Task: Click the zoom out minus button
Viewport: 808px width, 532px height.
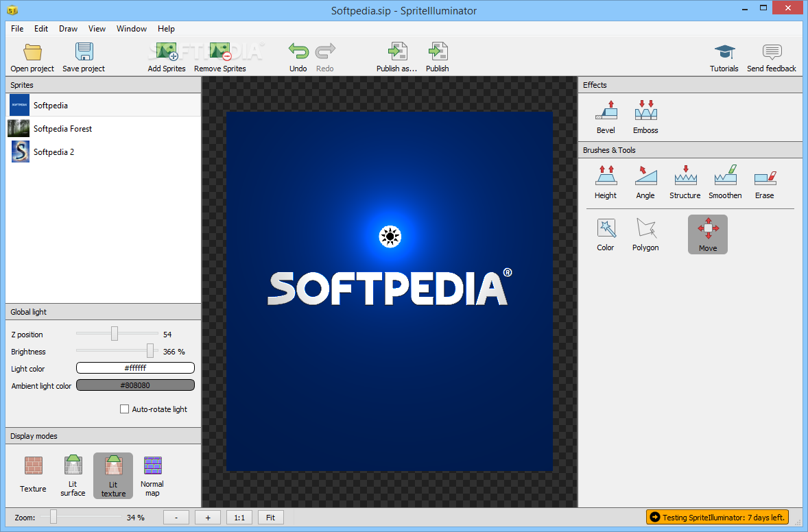Action: [x=176, y=518]
